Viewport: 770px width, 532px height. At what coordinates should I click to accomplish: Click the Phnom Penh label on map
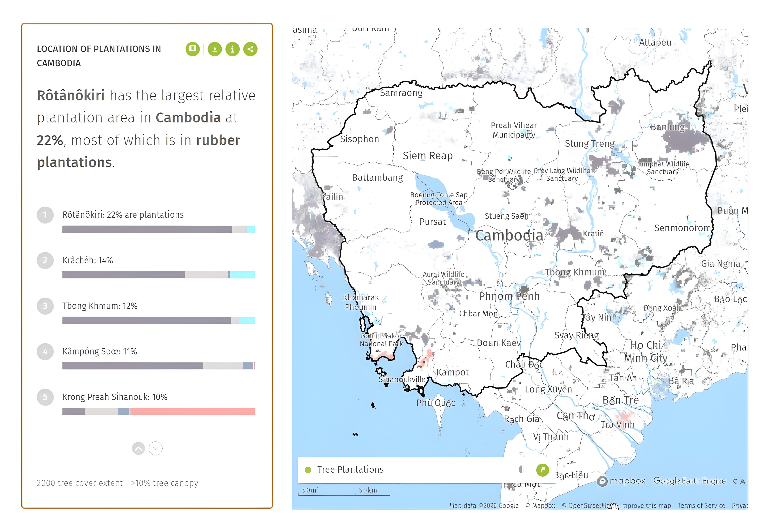tap(509, 296)
